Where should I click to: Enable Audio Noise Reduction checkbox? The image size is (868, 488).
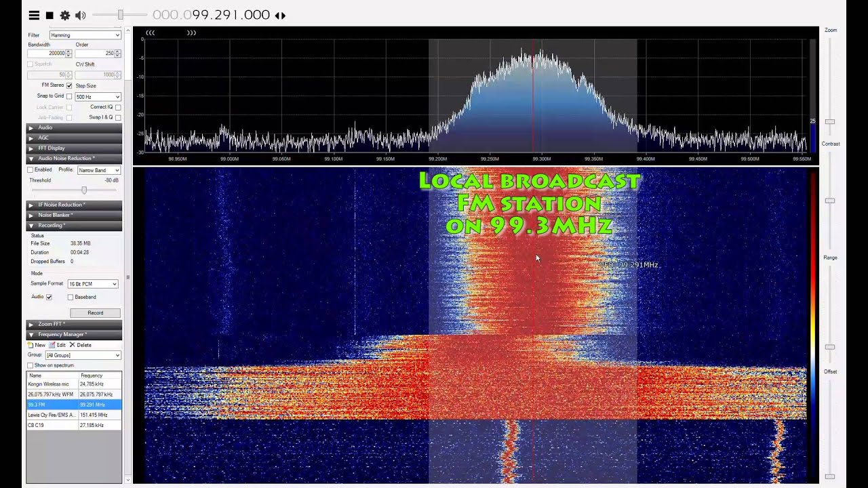pyautogui.click(x=30, y=169)
